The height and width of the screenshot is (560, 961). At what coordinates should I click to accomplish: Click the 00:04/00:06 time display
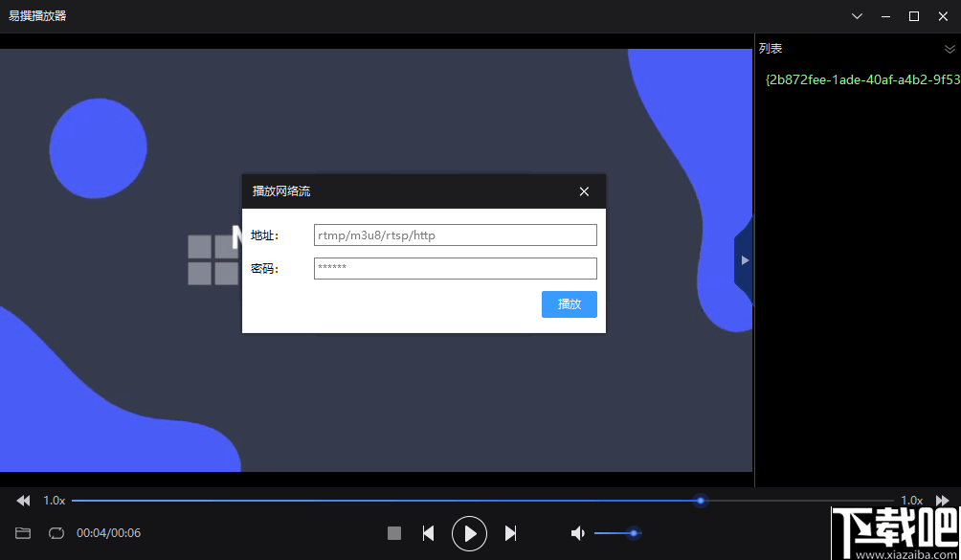[x=108, y=533]
